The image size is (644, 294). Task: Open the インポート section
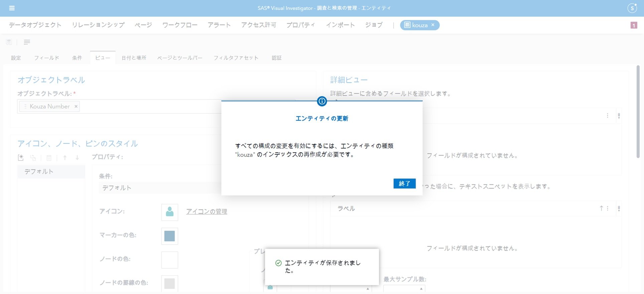[340, 25]
